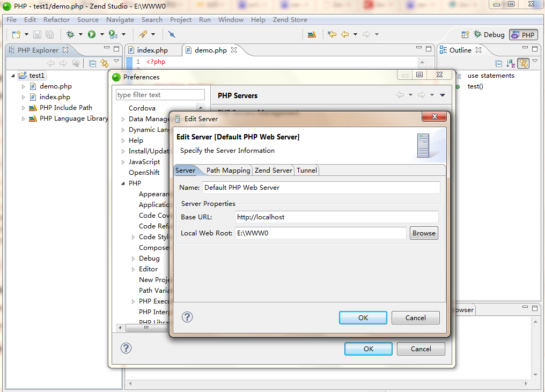Click help icon in Edit Server dialog
Viewport: 545px width, 392px height.
coord(187,317)
